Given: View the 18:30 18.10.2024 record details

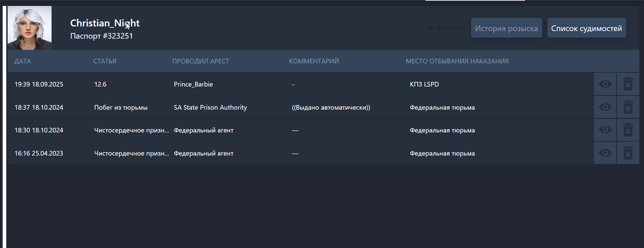Looking at the screenshot, I should pos(605,130).
